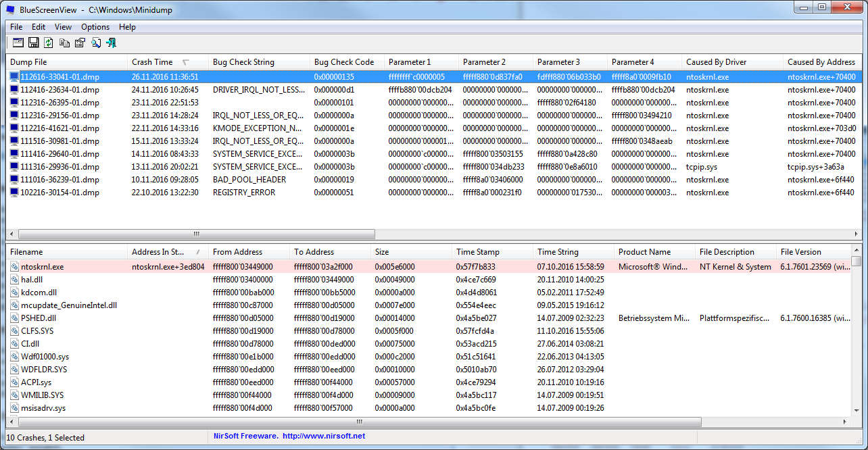Click icon beside 112616-33041-01.dmp
This screenshot has height=450, width=868.
coord(15,77)
